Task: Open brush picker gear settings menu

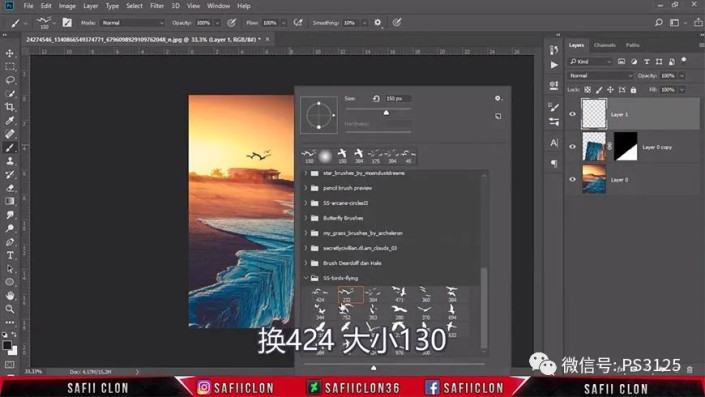Action: (498, 98)
